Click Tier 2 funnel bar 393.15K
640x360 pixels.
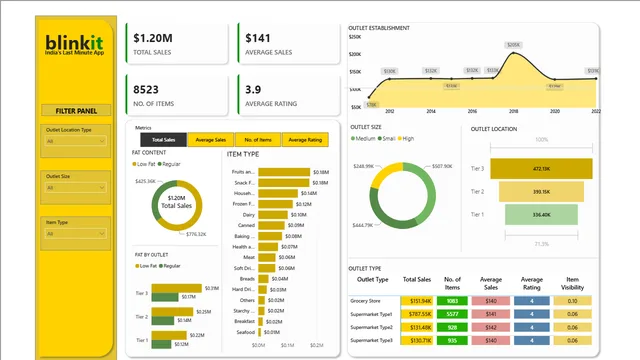click(541, 191)
